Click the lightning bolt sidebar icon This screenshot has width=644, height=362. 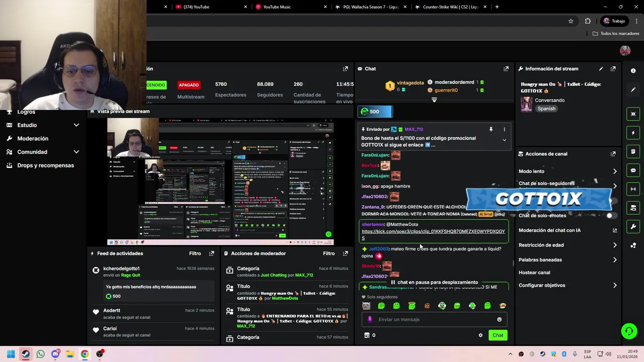click(x=633, y=133)
